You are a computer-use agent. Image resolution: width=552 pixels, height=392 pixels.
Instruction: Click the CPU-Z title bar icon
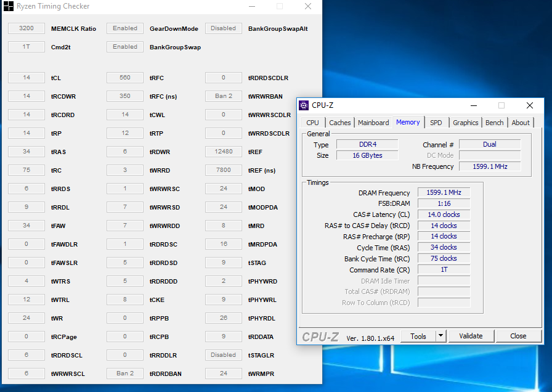pyautogui.click(x=304, y=105)
